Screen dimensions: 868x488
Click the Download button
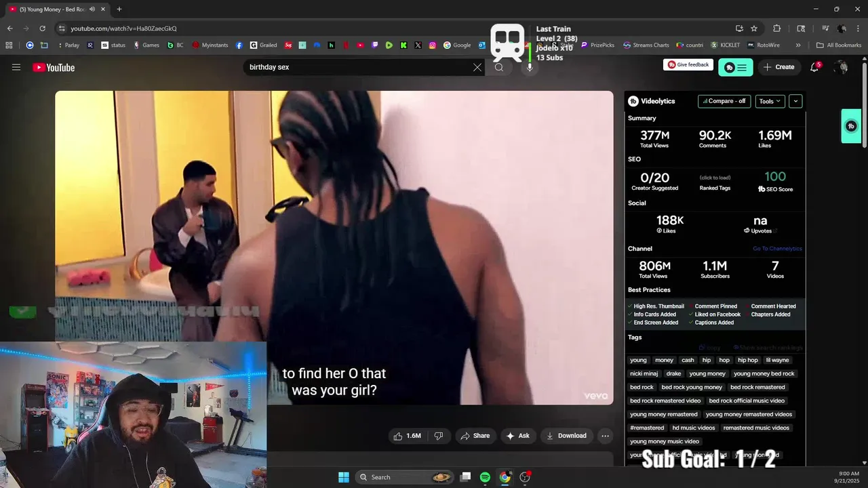click(x=566, y=436)
